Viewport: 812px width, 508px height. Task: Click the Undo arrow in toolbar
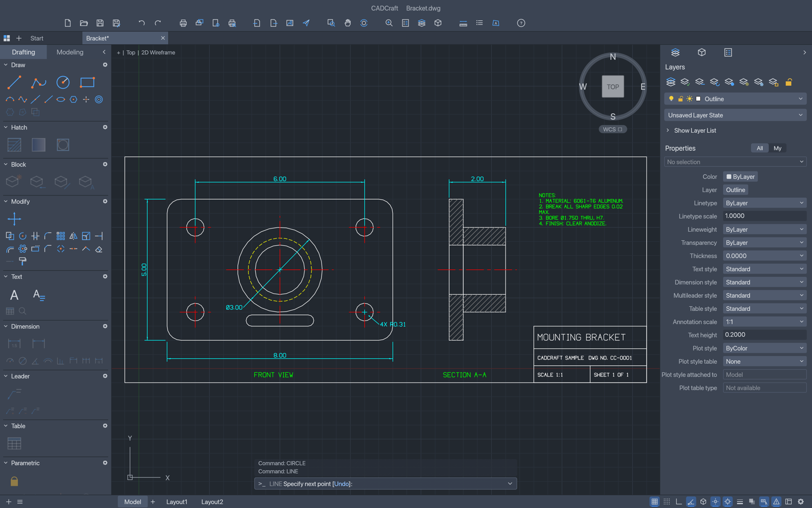click(142, 23)
